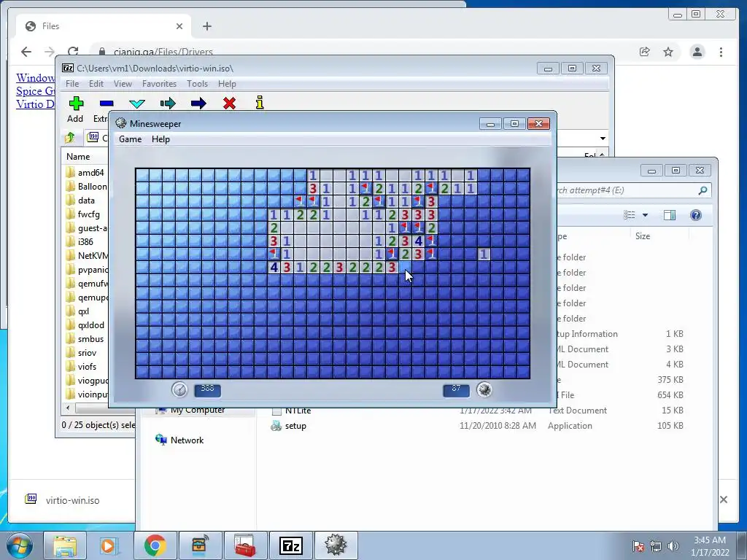The image size is (747, 560).
Task: Click the taskbar clock showing 3:45 AM
Action: tap(709, 546)
